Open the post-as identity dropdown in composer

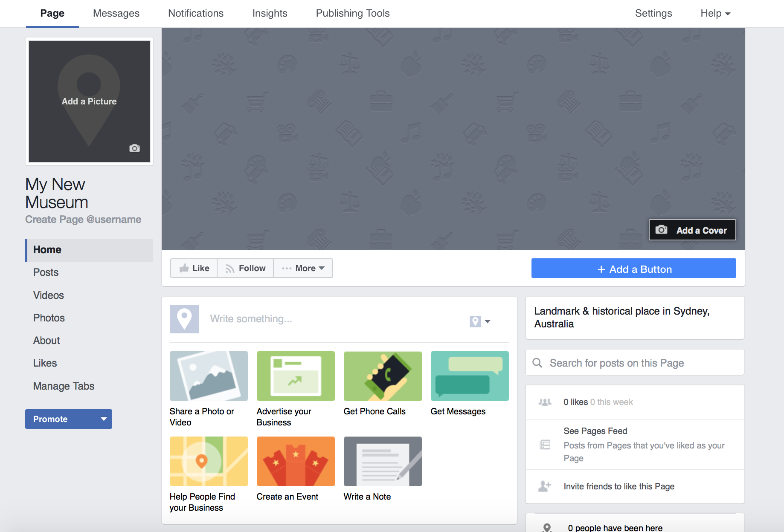tap(480, 321)
